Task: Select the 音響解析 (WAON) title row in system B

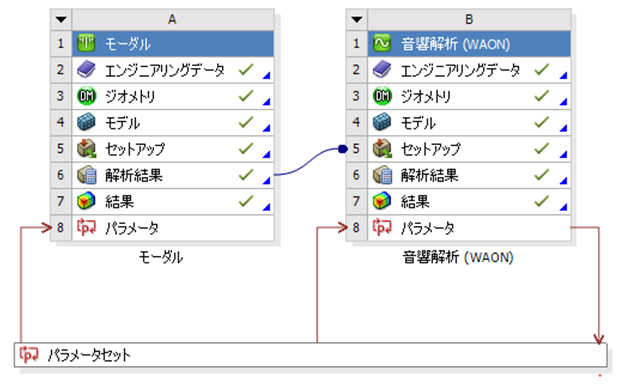Action: (x=469, y=44)
